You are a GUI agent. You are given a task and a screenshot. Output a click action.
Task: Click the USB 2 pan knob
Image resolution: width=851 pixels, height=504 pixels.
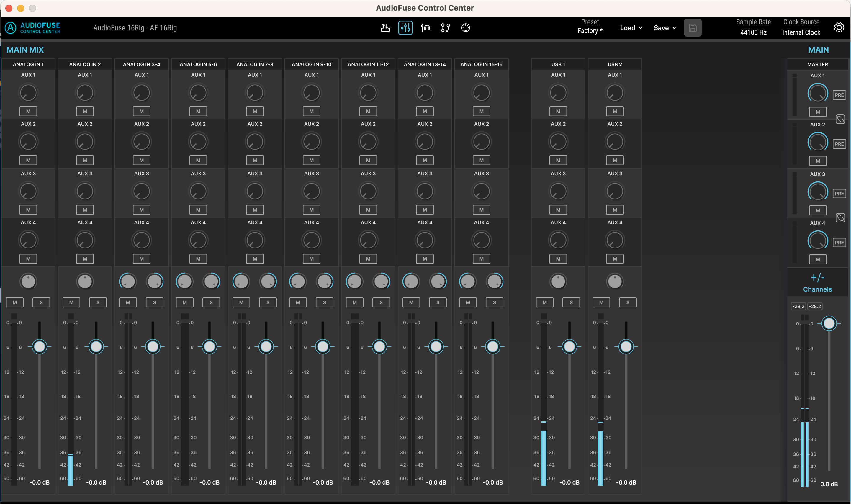point(615,281)
